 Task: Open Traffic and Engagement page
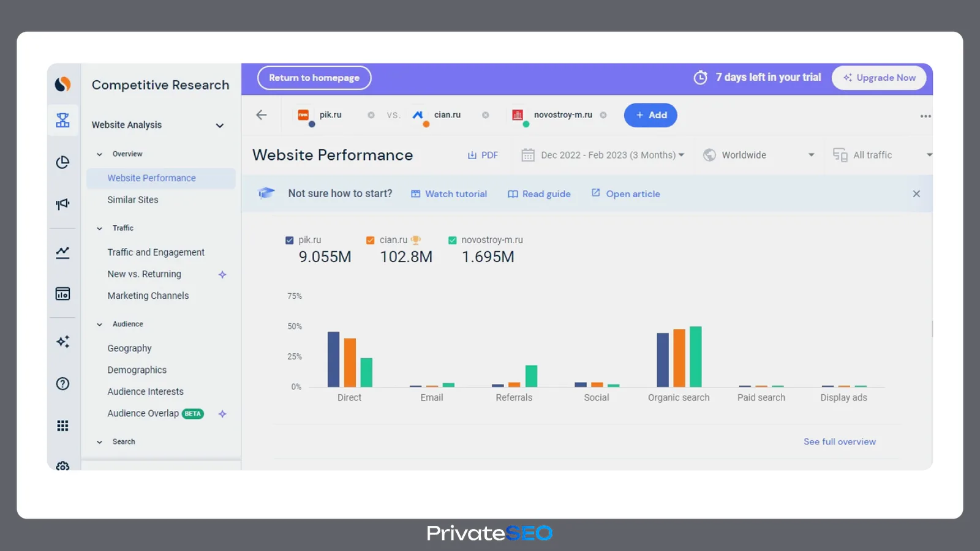tap(156, 252)
